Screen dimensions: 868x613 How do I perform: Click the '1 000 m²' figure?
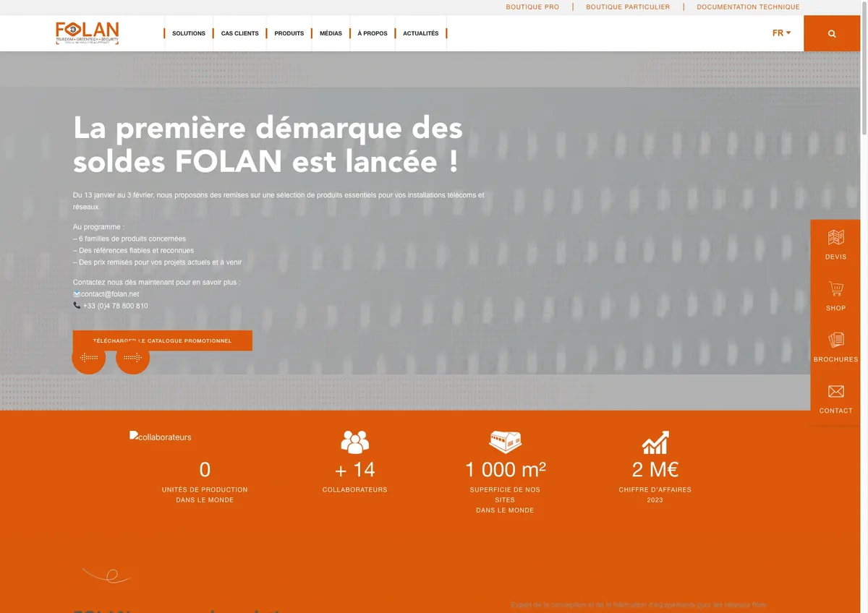[505, 470]
